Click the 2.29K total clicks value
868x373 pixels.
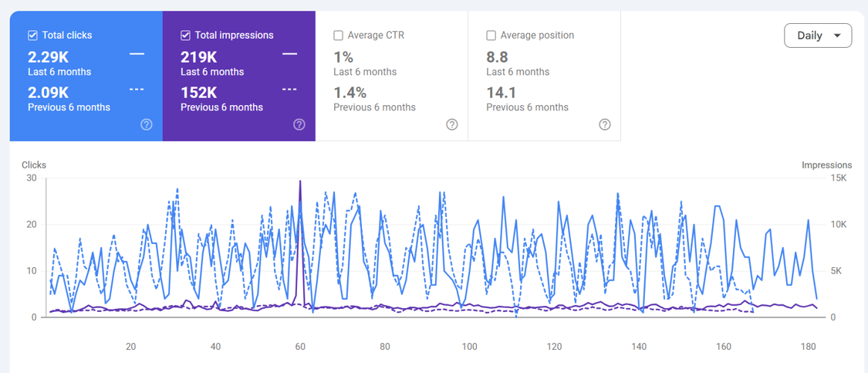coord(48,56)
